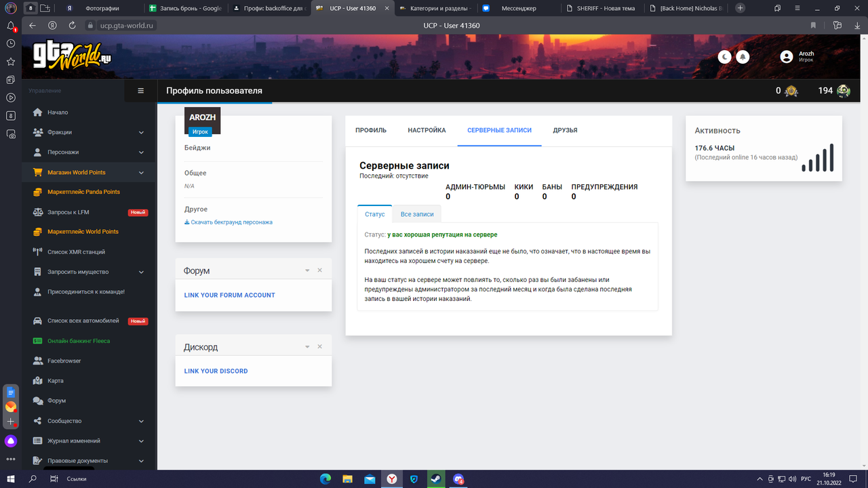Switch to the ПРОФИЛЬ tab
Image resolution: width=868 pixels, height=488 pixels.
coord(371,130)
